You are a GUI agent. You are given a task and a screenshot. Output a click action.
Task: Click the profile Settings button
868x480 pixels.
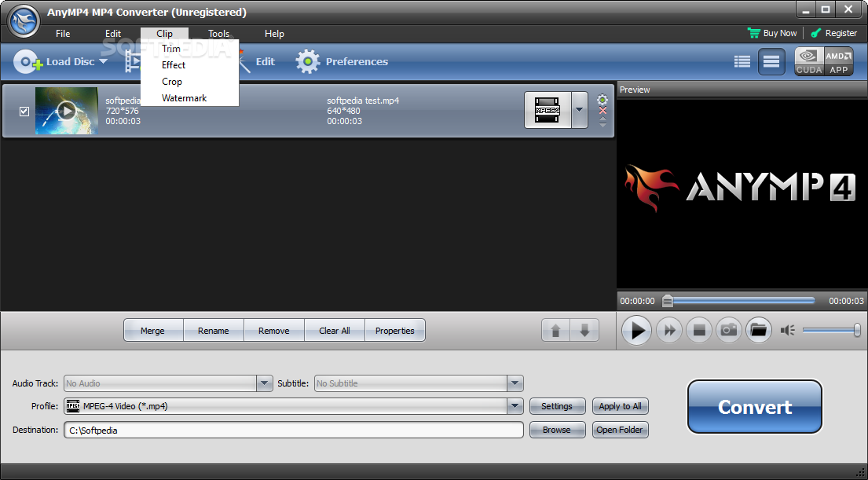click(x=557, y=406)
